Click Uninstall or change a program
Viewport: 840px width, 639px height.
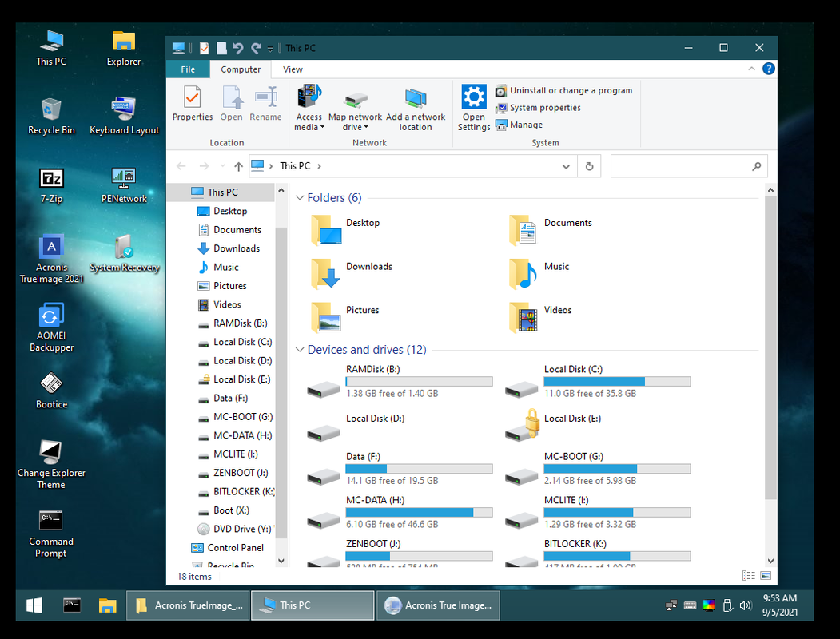[x=563, y=90]
